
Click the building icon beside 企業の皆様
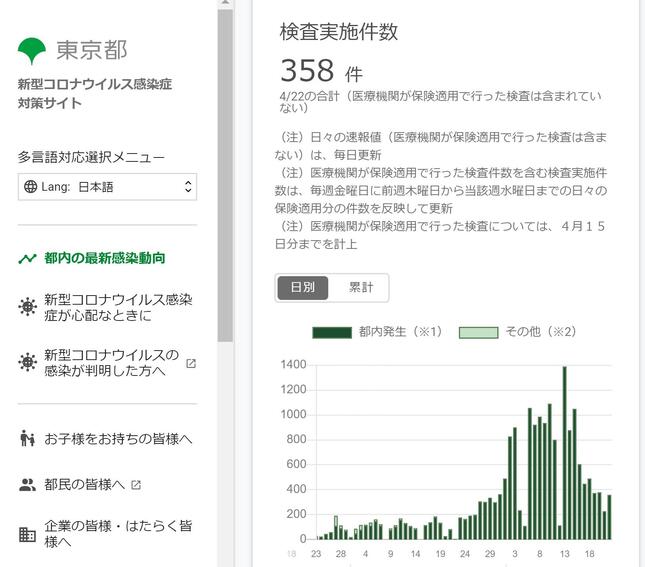27,533
